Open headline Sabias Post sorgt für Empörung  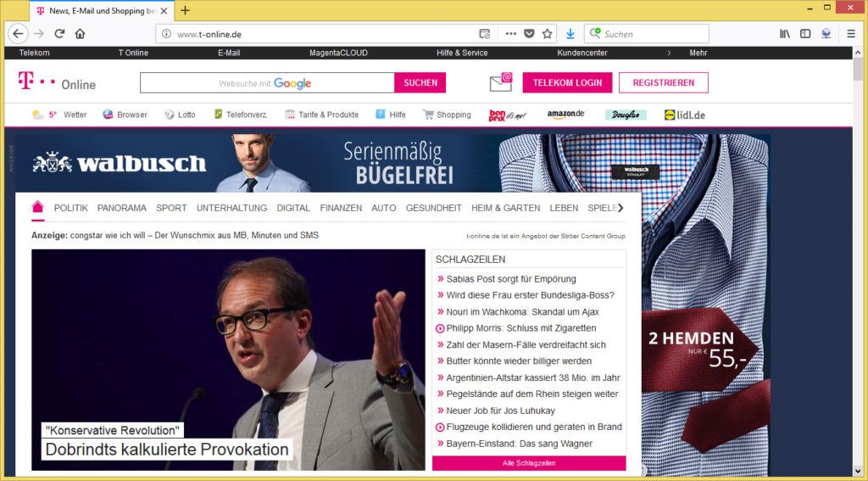pos(511,279)
